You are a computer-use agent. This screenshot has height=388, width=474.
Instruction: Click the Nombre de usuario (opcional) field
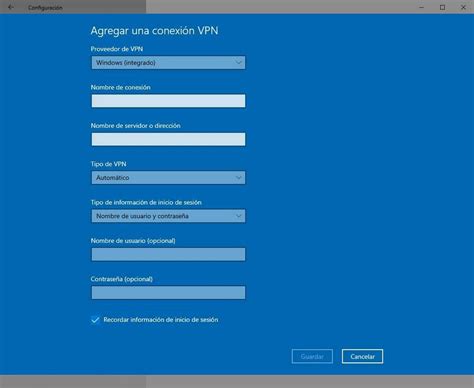(168, 254)
